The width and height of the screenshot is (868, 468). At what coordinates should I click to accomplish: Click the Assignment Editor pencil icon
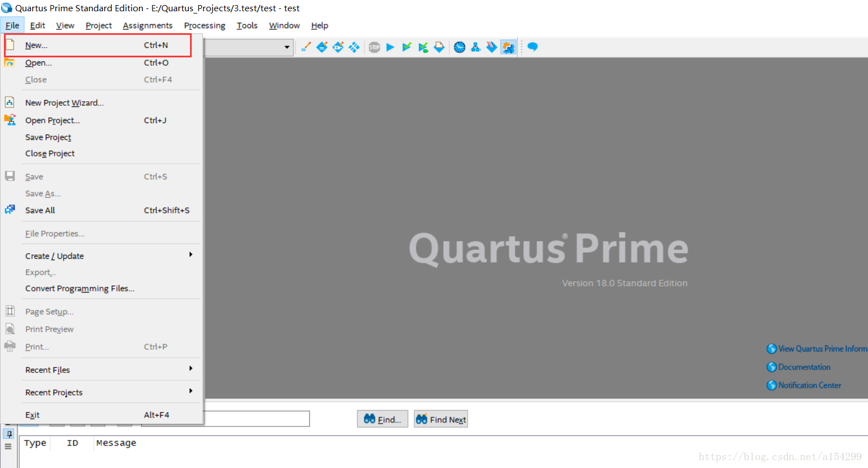pyautogui.click(x=306, y=47)
